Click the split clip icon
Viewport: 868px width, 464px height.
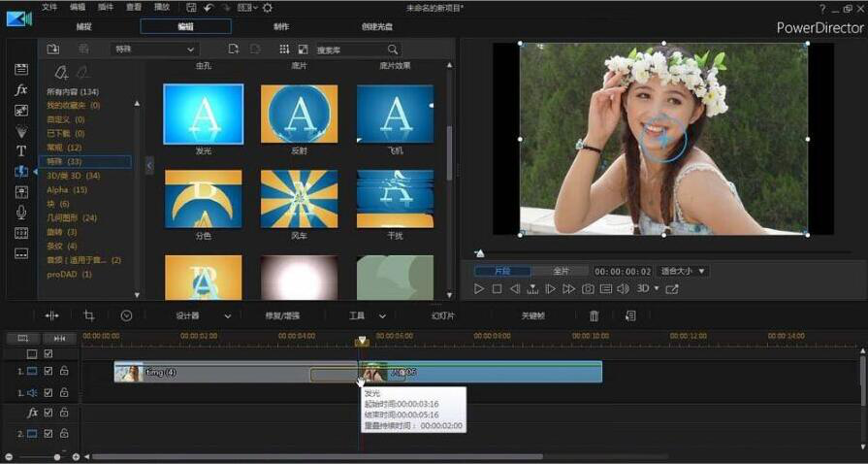coord(52,315)
